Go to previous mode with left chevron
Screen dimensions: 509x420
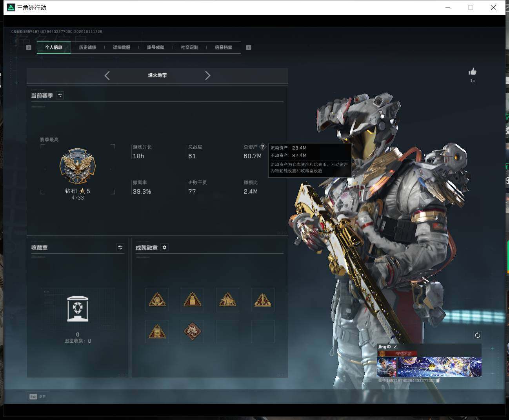point(107,75)
